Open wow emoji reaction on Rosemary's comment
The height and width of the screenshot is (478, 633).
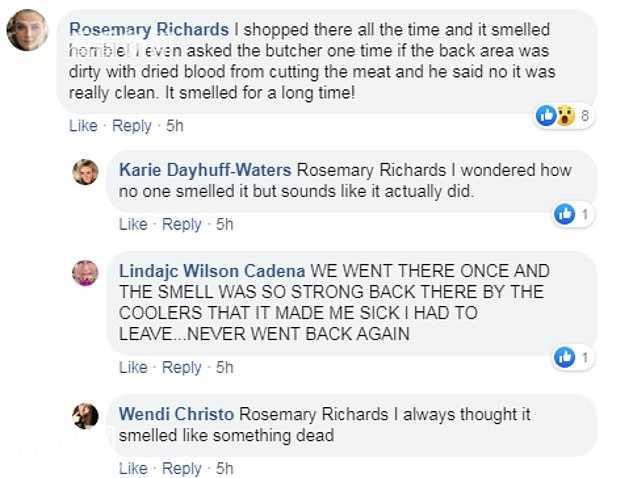click(566, 116)
